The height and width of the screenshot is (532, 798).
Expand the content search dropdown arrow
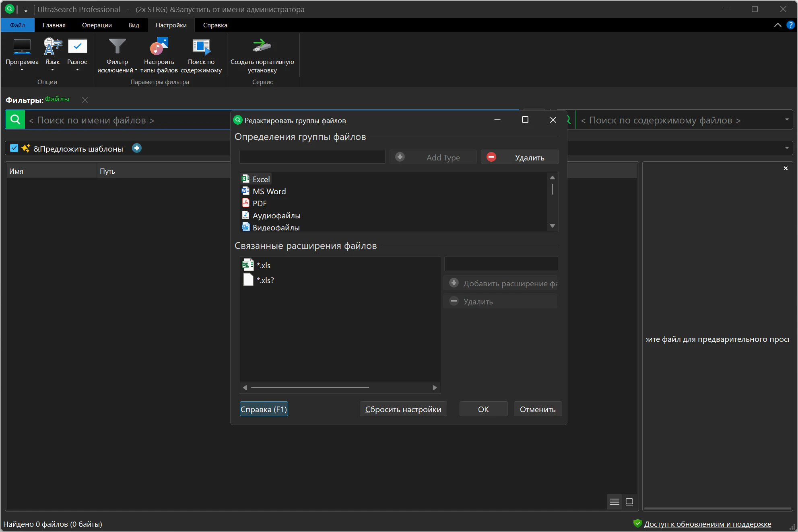[x=787, y=120]
